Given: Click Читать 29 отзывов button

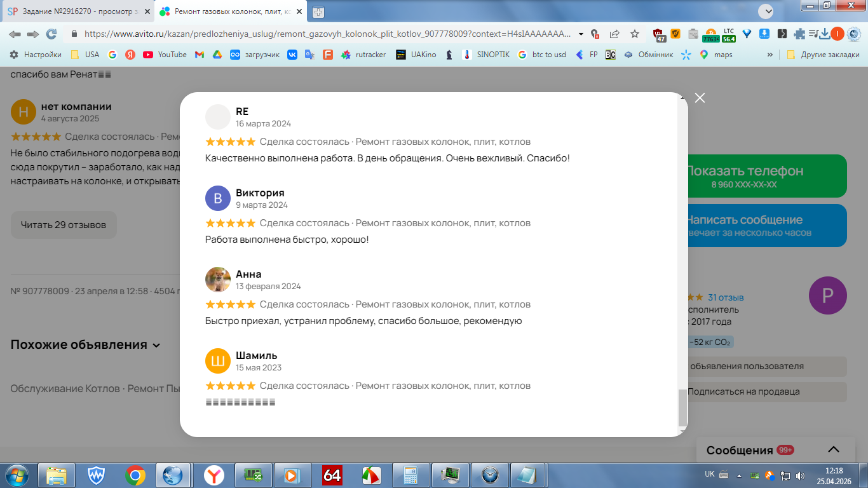Looking at the screenshot, I should tap(64, 225).
